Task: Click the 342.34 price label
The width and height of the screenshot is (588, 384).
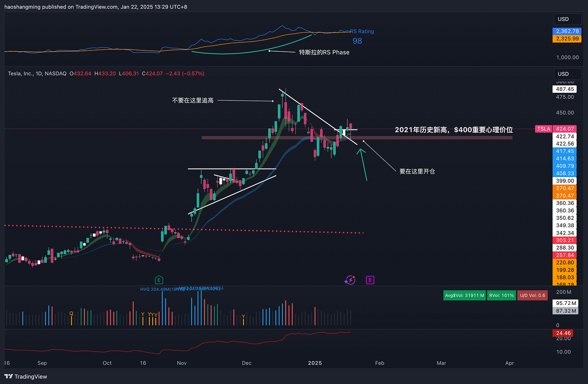Action: click(x=565, y=233)
